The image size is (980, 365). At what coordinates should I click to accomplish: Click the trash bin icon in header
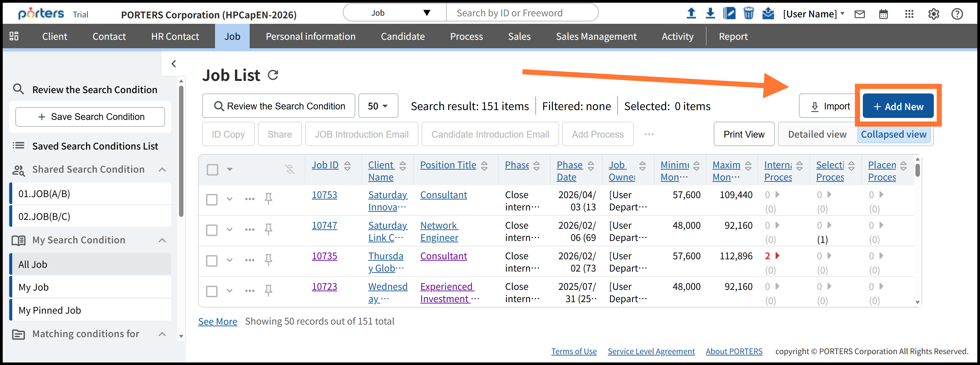(748, 13)
